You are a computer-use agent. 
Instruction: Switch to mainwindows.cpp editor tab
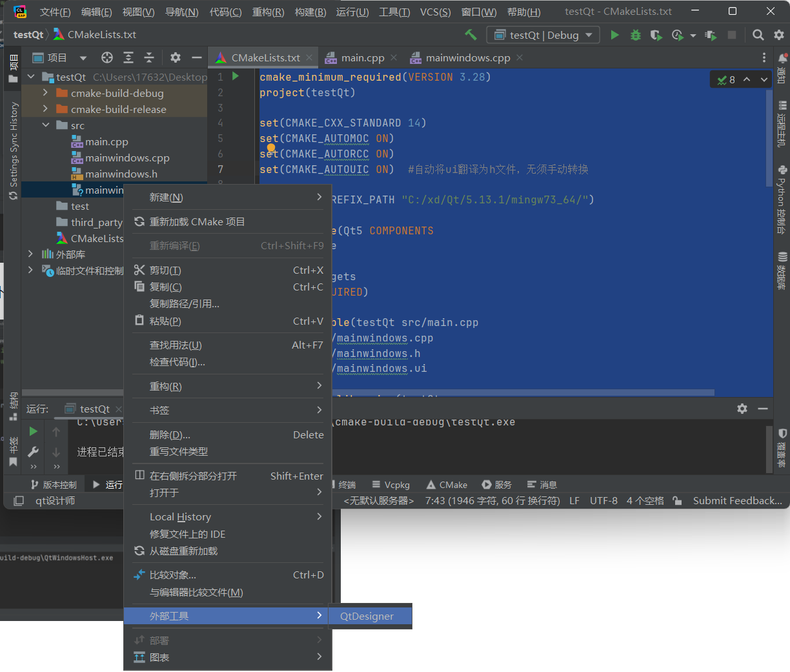click(468, 57)
